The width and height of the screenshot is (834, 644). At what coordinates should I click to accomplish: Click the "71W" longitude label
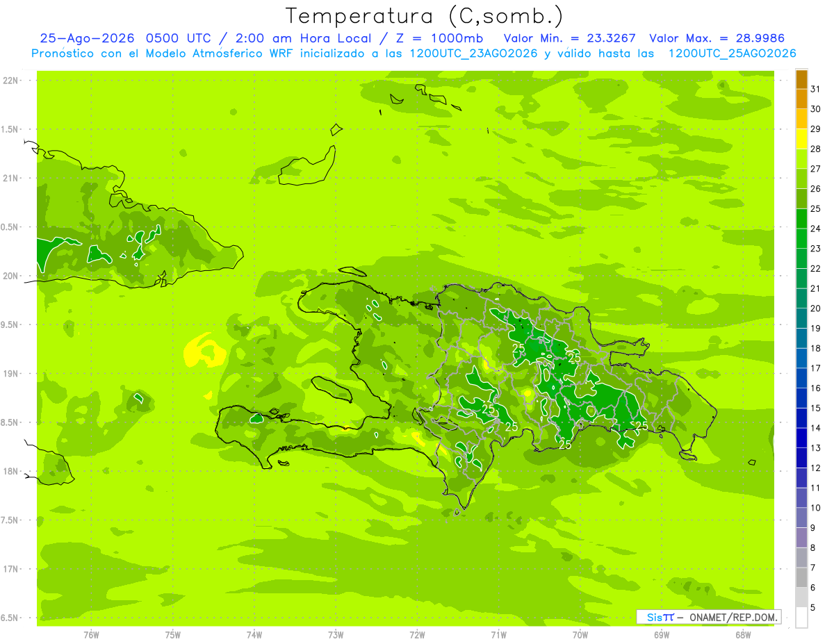point(498,634)
